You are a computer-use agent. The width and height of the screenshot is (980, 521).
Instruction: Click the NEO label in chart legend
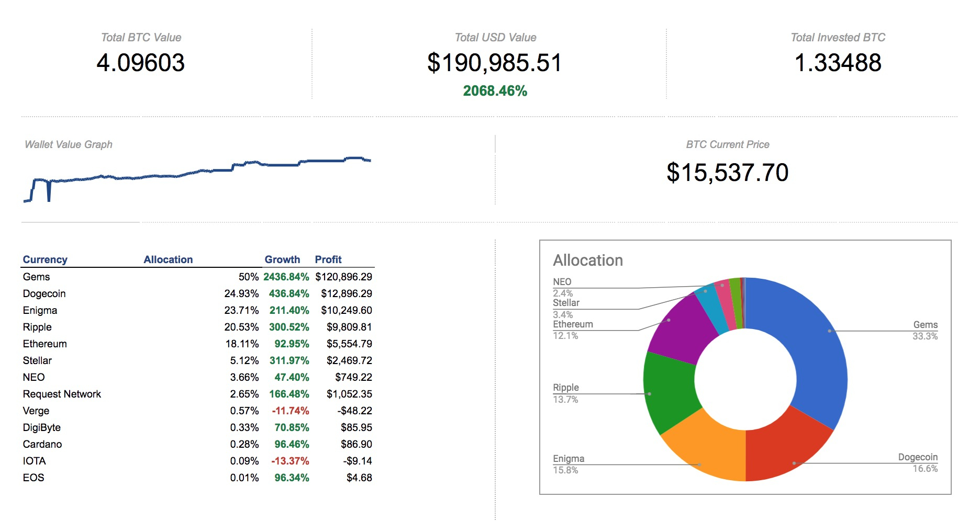pos(562,282)
